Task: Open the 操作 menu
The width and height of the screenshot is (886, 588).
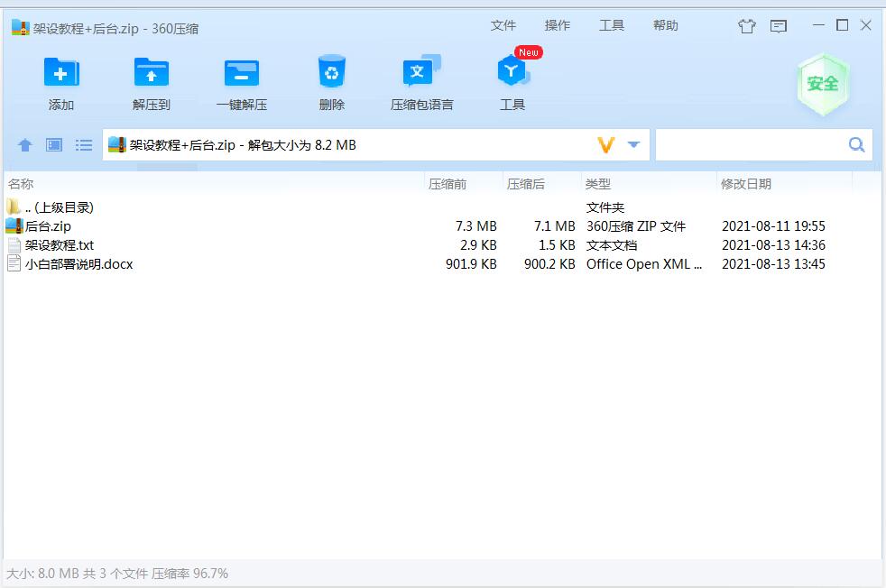Action: point(557,25)
